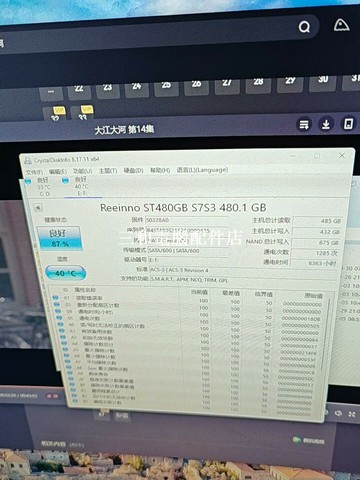Click raw value 00000000018DB

(x=301, y=318)
